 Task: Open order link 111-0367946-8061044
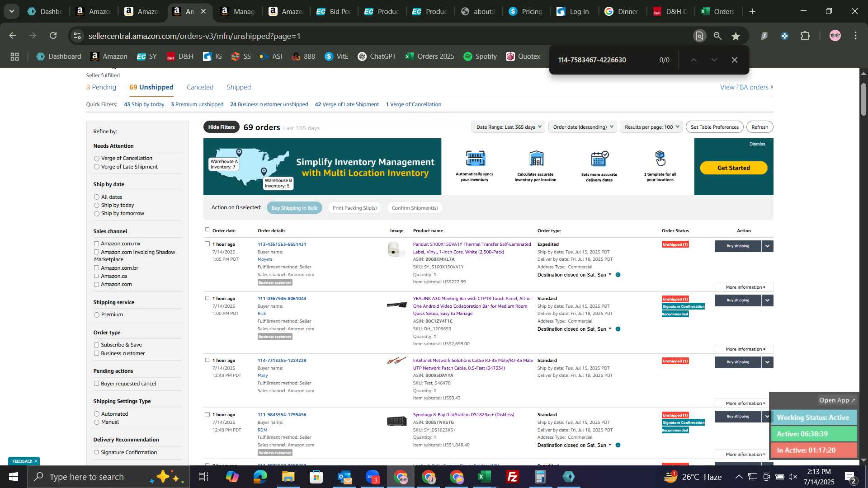click(282, 299)
